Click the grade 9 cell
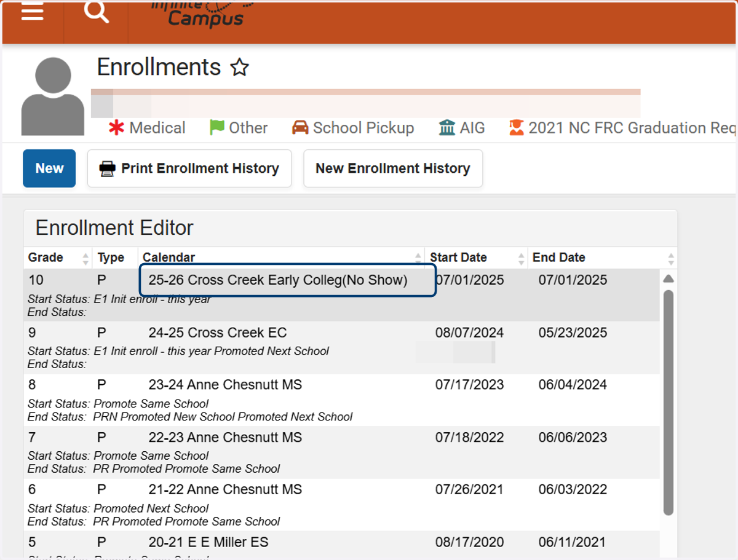The width and height of the screenshot is (738, 560). click(x=33, y=333)
